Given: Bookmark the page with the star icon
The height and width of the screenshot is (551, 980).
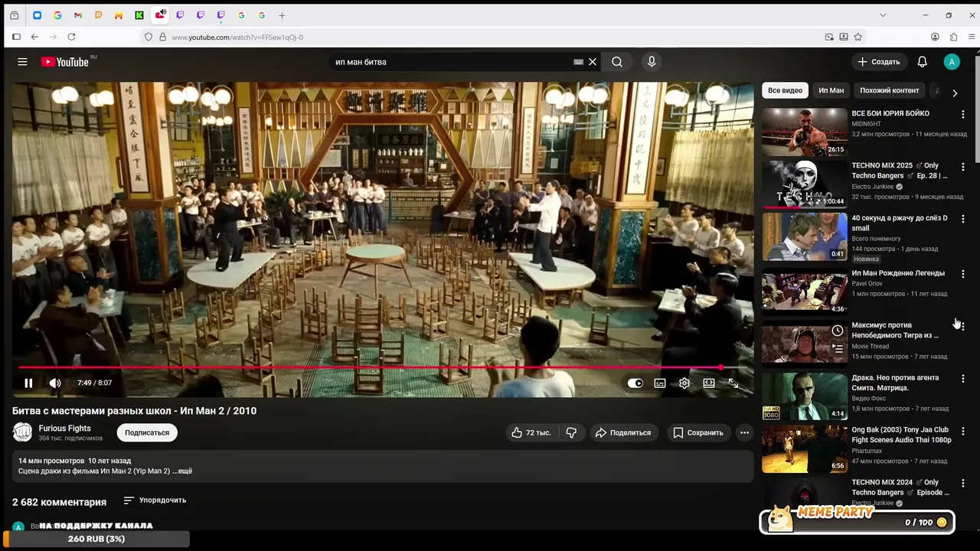Looking at the screenshot, I should (x=858, y=37).
